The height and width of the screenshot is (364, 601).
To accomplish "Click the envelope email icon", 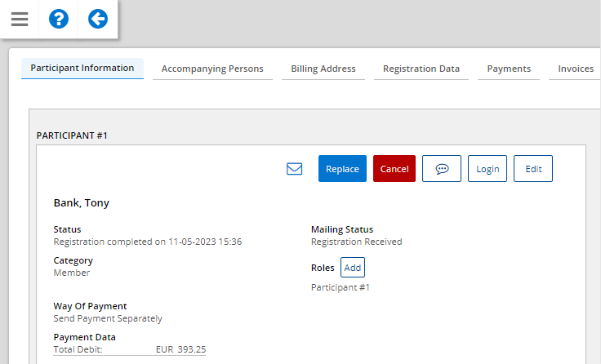I will click(x=295, y=169).
